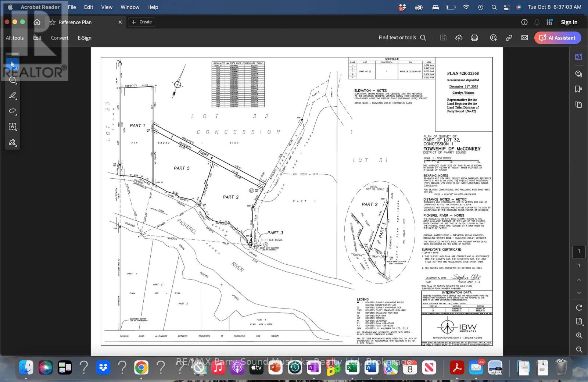The width and height of the screenshot is (588, 382).
Task: Select the text selection arrow tool
Action: (12, 64)
